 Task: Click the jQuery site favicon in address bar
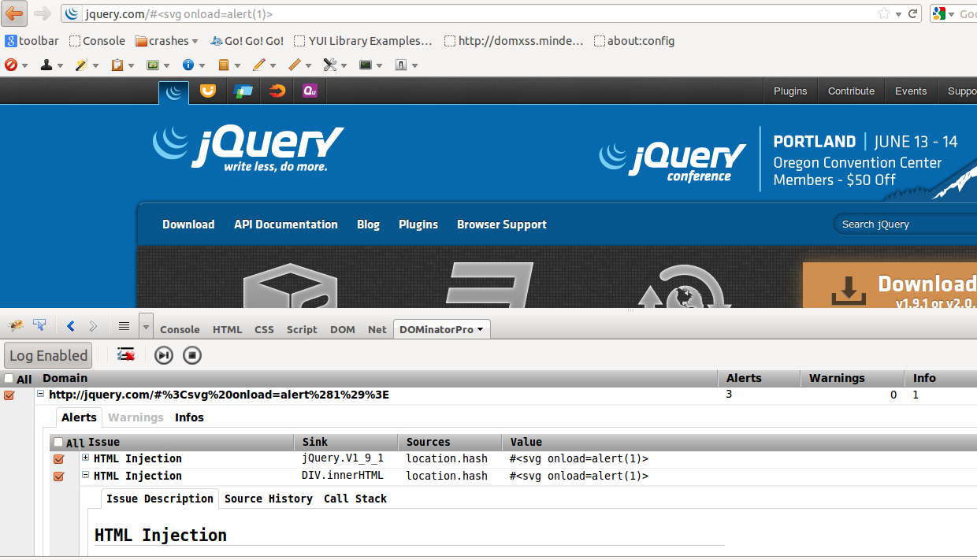pos(72,14)
